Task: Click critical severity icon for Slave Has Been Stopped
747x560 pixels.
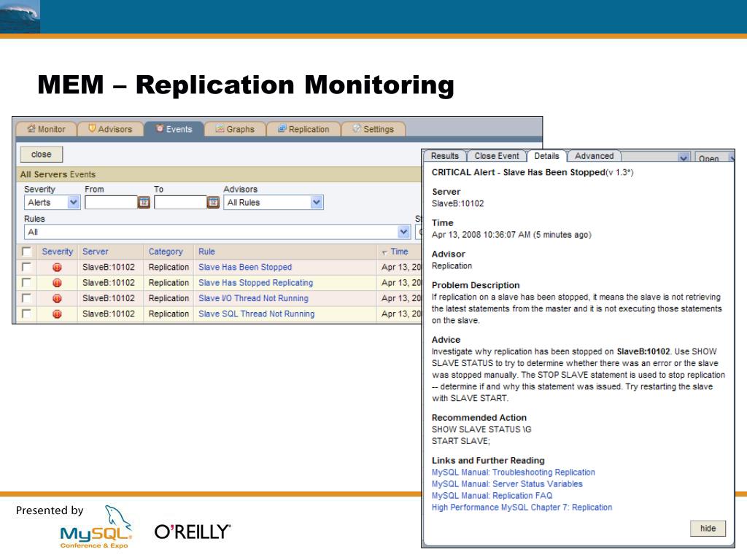Action: 57,267
